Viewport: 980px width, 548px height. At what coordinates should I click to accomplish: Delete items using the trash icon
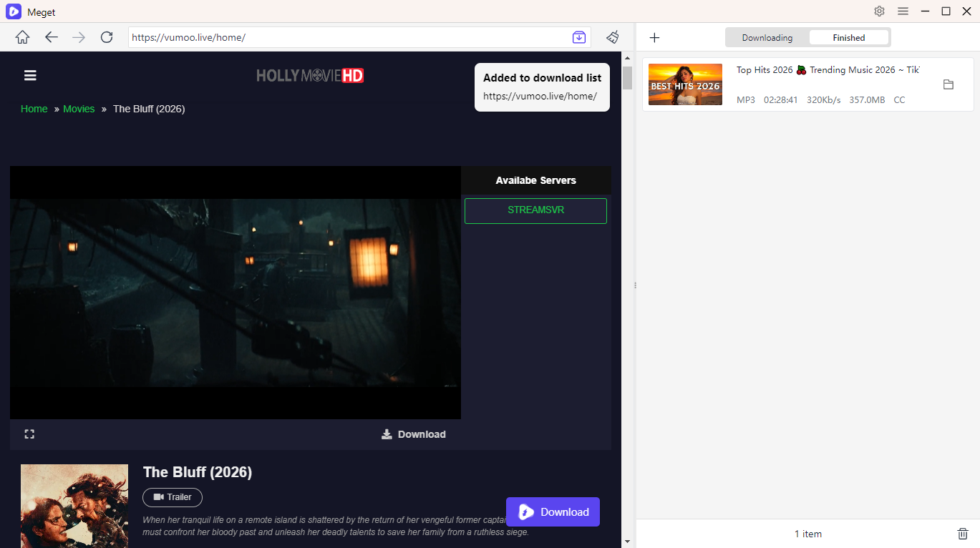(963, 534)
